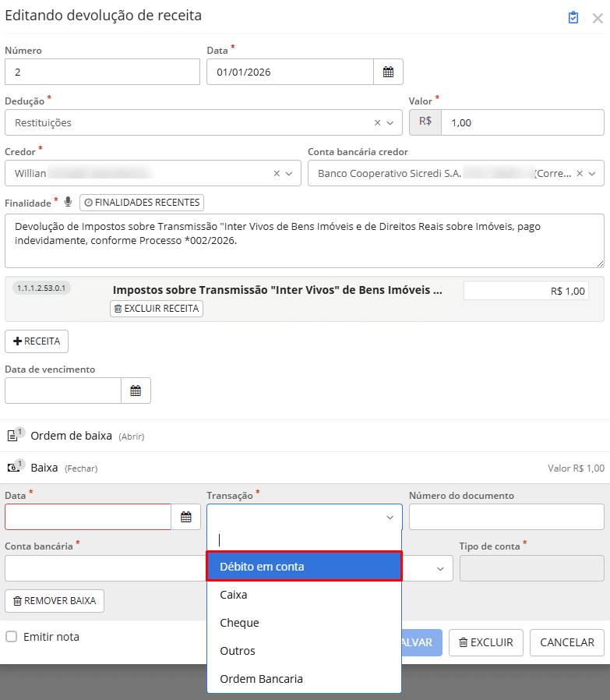The image size is (610, 700).
Task: Click the Tipo de conta field
Action: point(532,568)
